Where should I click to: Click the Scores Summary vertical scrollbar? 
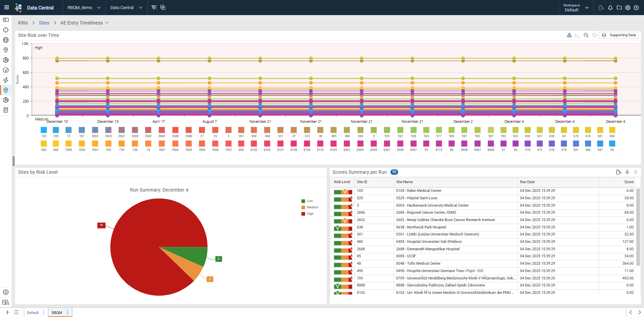638,227
